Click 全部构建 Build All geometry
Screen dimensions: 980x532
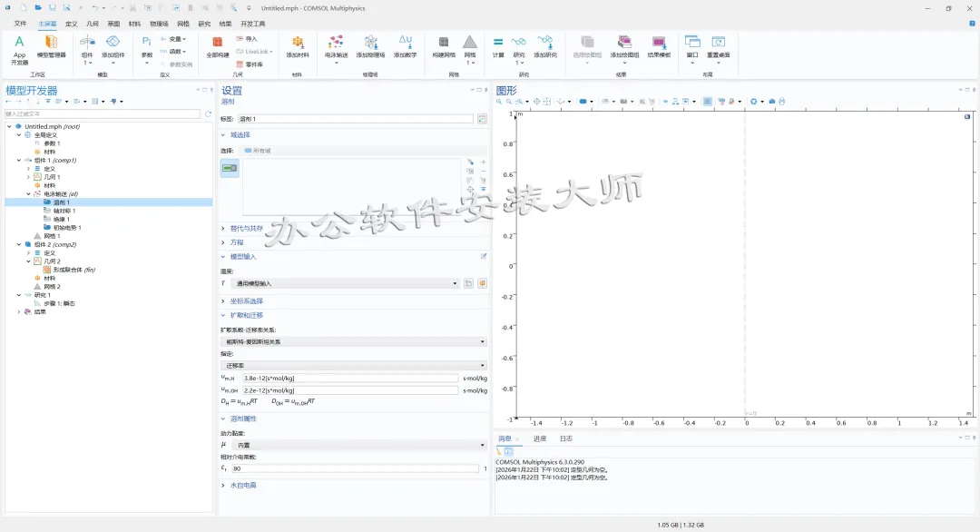(x=218, y=47)
